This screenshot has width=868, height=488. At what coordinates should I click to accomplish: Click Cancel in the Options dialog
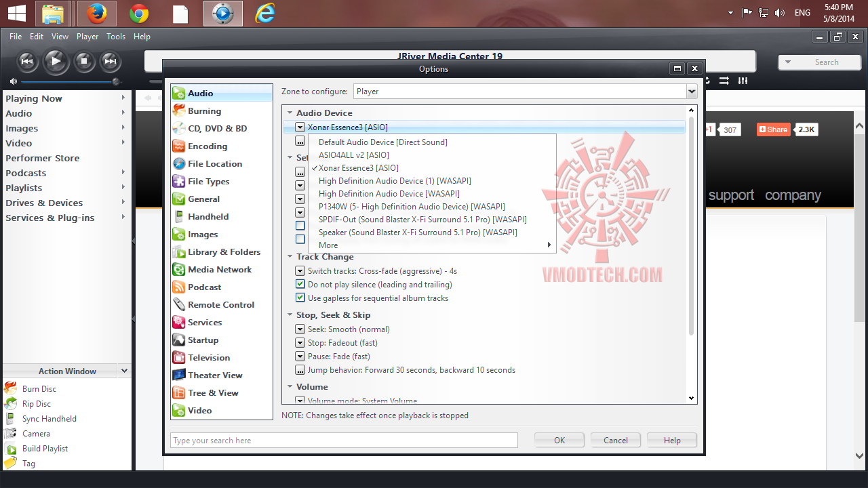(x=616, y=440)
